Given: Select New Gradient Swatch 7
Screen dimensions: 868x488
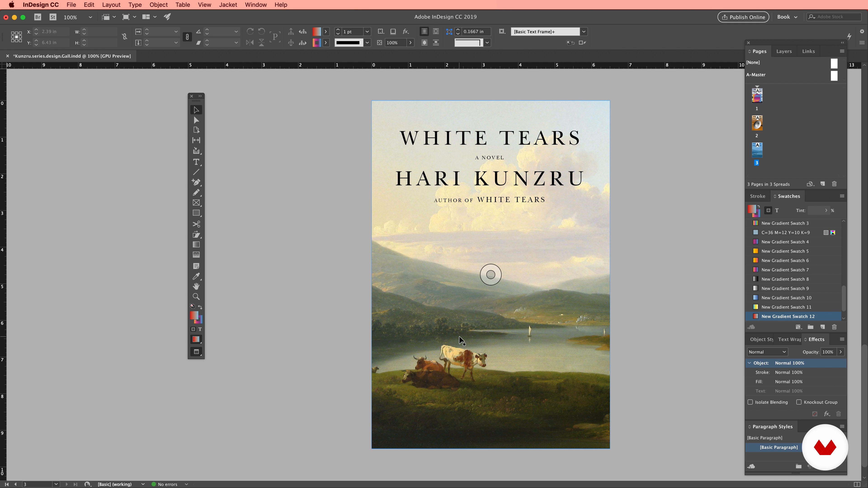Looking at the screenshot, I should point(793,270).
